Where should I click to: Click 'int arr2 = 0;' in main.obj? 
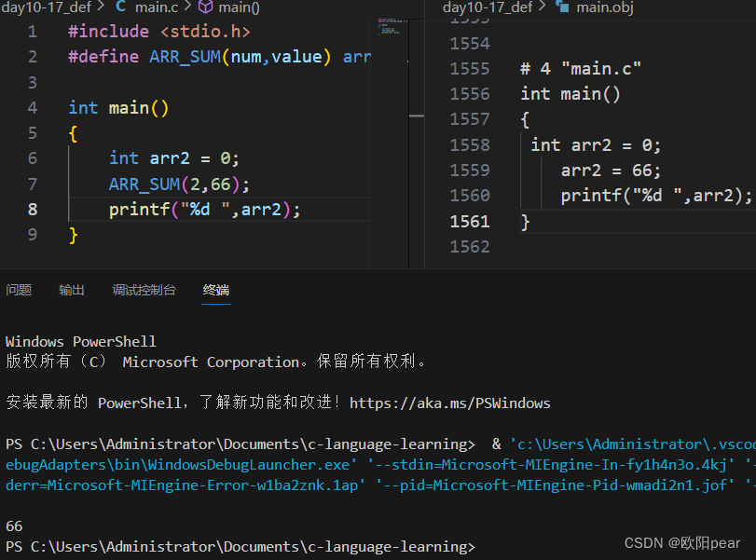point(596,144)
